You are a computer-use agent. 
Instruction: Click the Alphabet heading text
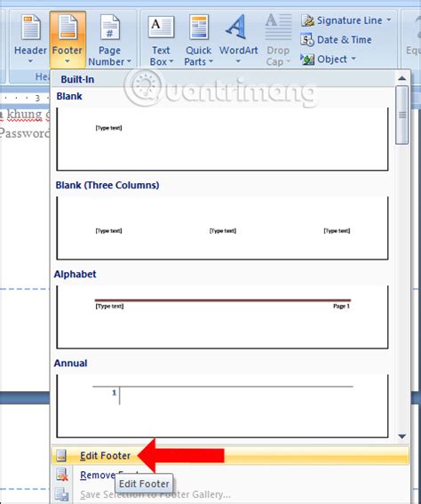75,274
